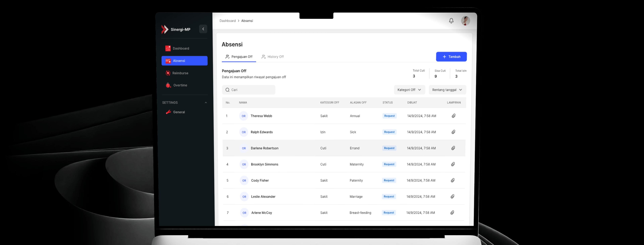Open attachment for Arlene McCoy
Screen dimensions: 644x245
point(452,213)
